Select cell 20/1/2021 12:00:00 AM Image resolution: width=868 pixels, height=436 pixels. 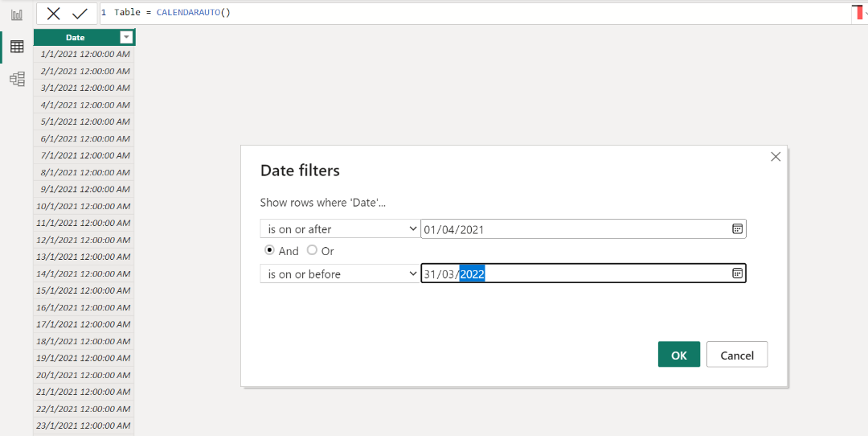click(84, 375)
